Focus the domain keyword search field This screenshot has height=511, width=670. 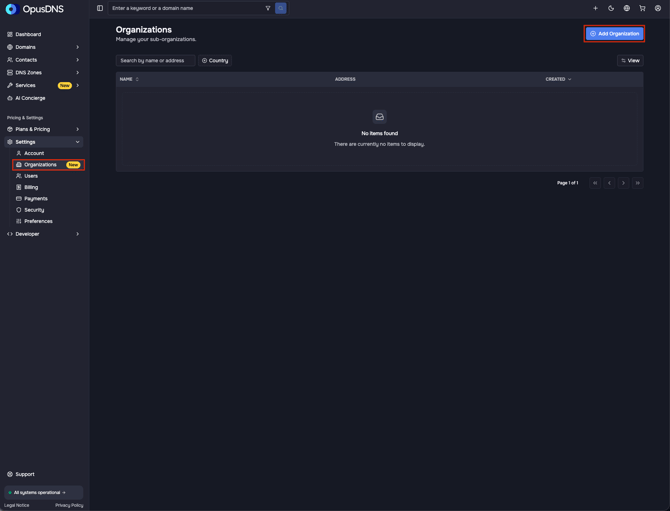(x=187, y=8)
